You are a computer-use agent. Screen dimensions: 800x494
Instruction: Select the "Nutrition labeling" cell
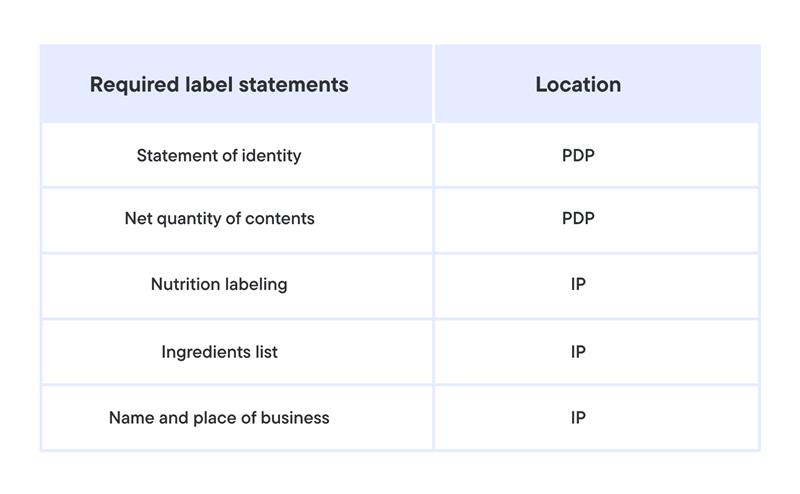pyautogui.click(x=219, y=284)
